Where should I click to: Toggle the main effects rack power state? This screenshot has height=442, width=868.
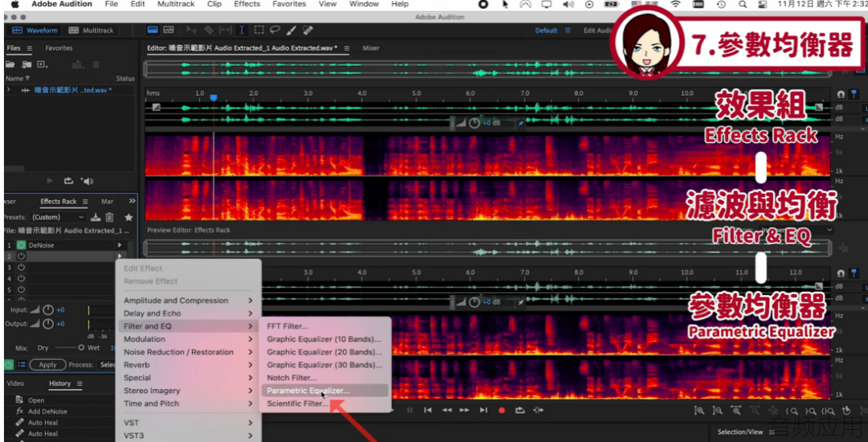tap(8, 365)
